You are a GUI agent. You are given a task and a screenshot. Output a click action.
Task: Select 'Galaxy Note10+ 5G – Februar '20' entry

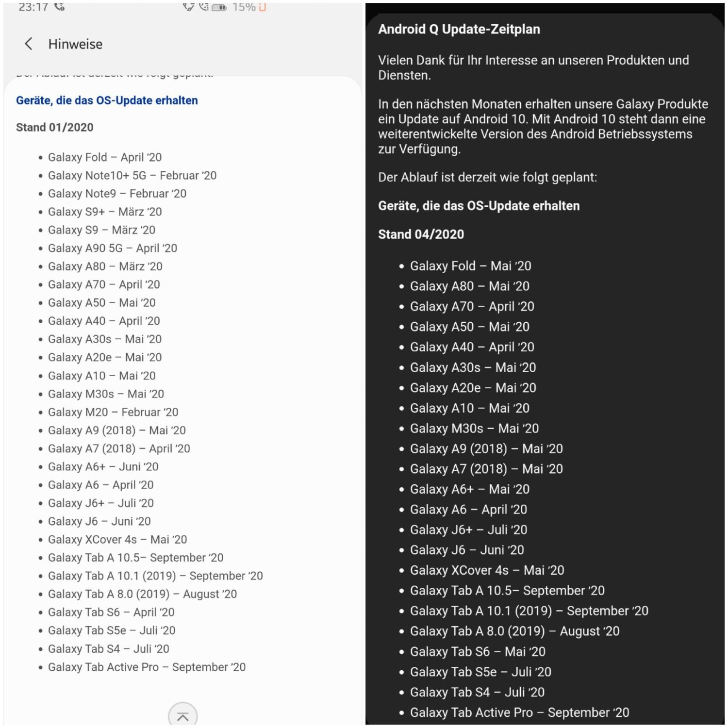132,175
